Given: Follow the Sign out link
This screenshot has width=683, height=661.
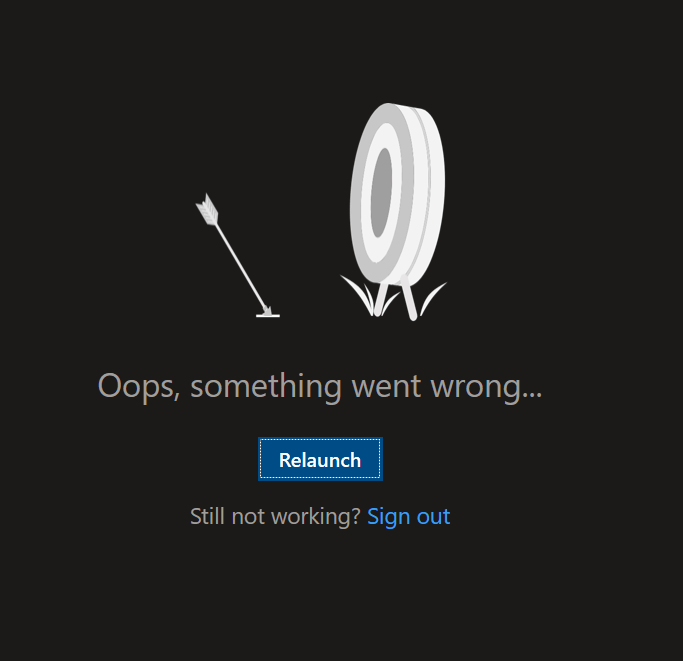Looking at the screenshot, I should [x=409, y=517].
